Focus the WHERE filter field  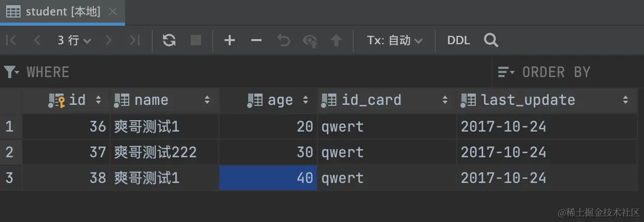[x=256, y=72]
